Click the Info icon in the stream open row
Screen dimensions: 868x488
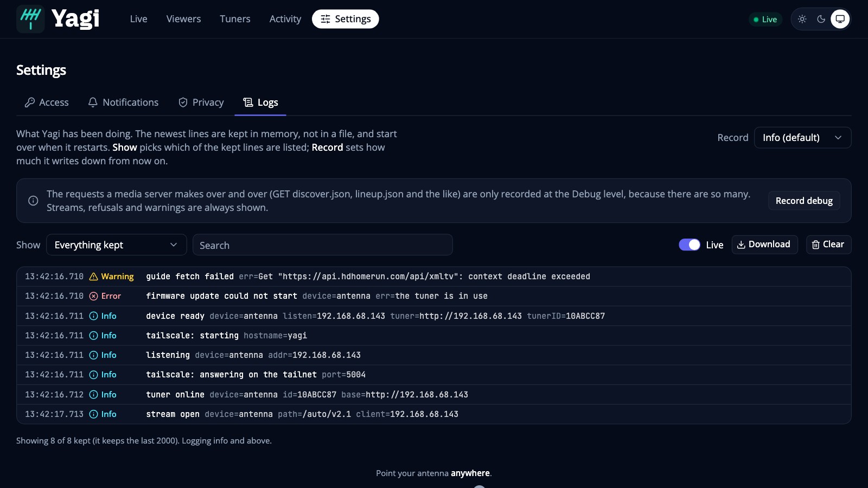click(x=93, y=414)
